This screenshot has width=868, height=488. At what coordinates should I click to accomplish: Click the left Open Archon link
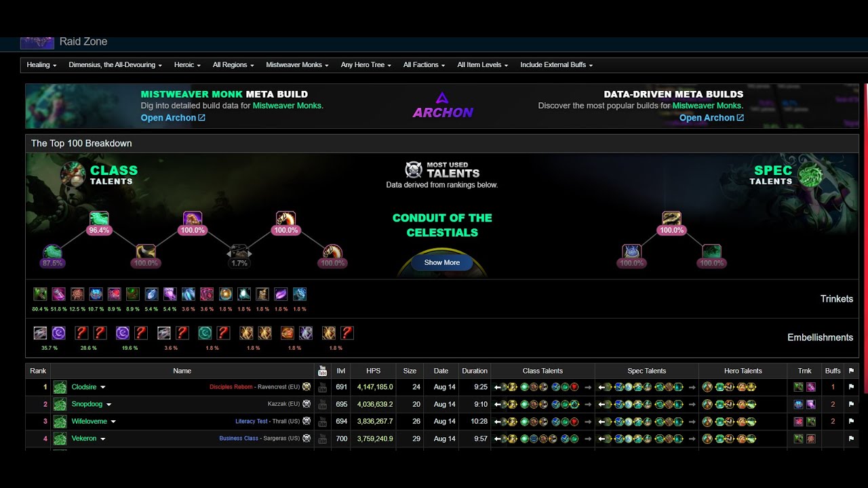(x=173, y=118)
